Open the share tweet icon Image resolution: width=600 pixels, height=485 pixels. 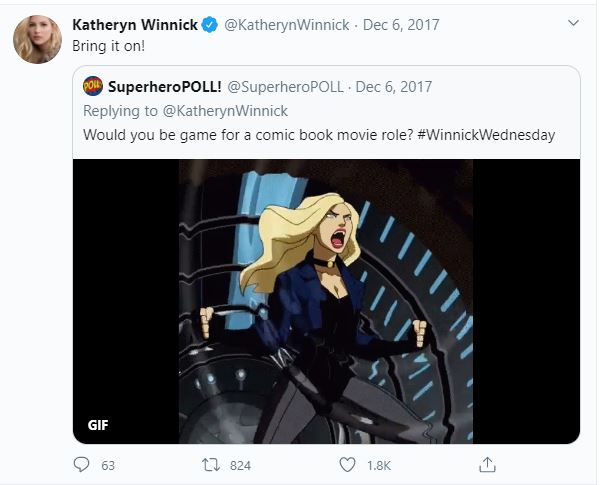(487, 465)
